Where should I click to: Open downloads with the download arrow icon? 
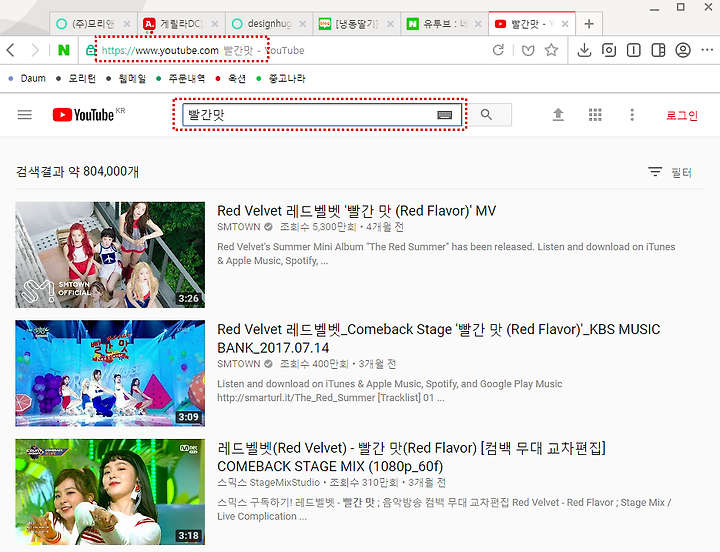click(x=584, y=50)
